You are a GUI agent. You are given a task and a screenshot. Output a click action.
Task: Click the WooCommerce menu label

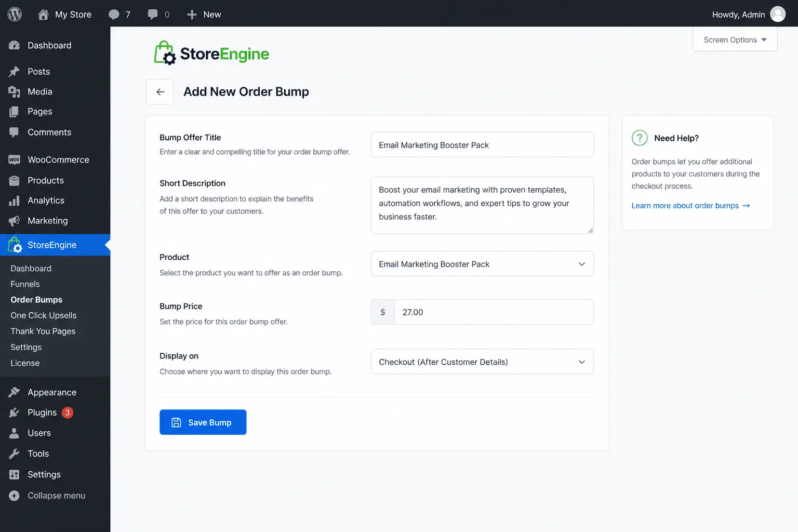pos(58,159)
